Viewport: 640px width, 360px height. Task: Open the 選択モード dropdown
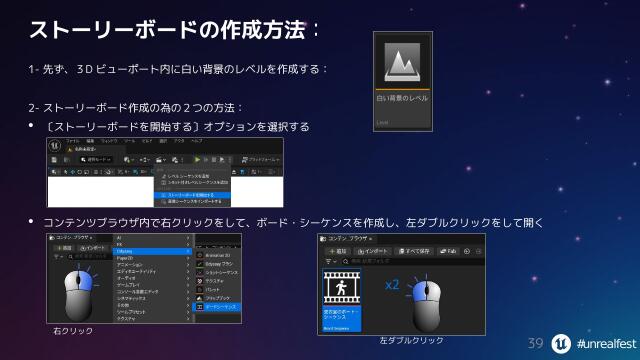click(x=96, y=160)
